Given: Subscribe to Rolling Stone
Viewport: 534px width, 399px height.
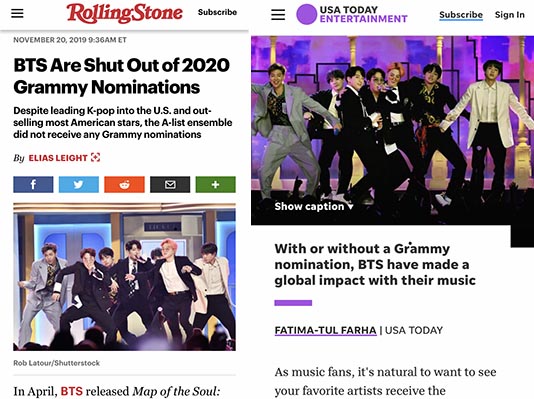Looking at the screenshot, I should (x=217, y=12).
